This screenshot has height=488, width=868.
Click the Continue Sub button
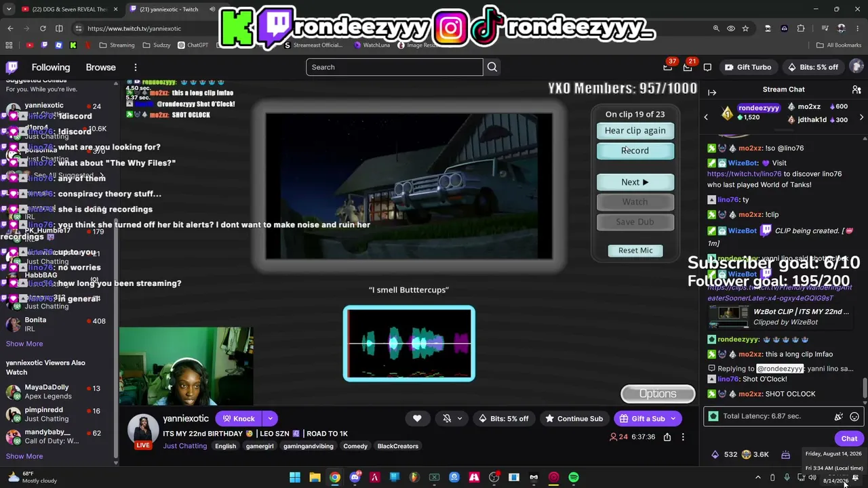[574, 419]
